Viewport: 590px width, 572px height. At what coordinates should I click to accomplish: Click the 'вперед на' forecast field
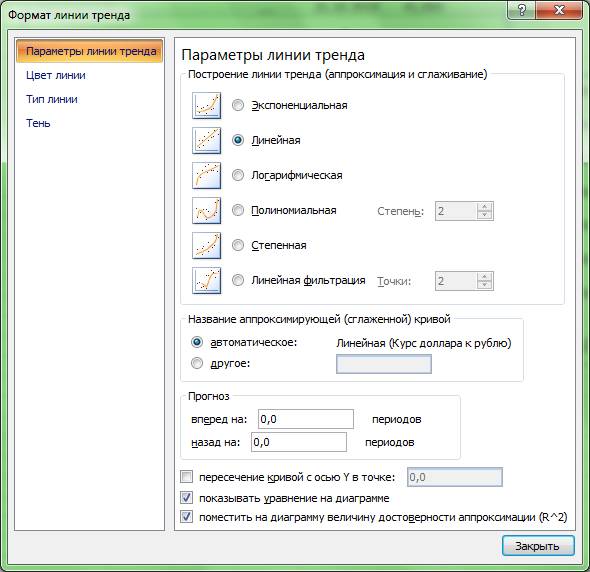point(306,419)
